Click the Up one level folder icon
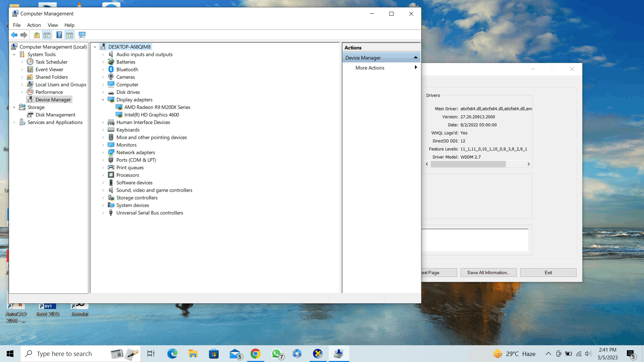 pyautogui.click(x=37, y=35)
